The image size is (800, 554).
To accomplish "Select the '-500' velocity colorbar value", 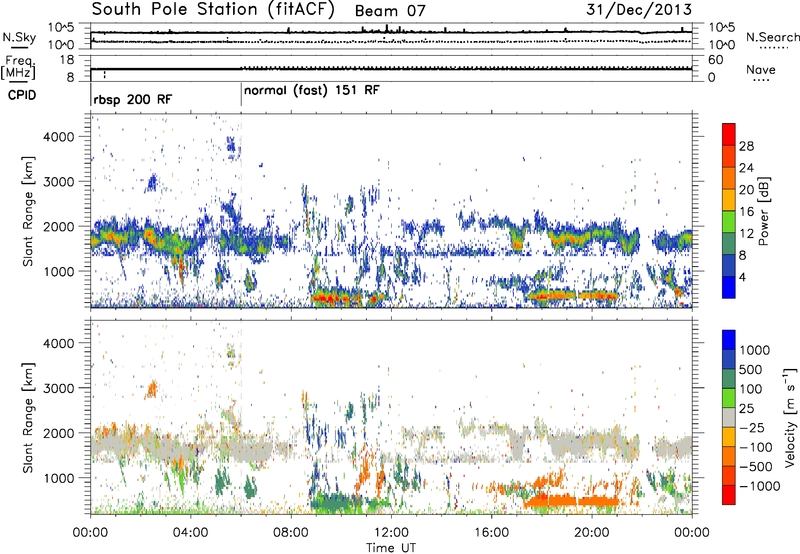I will [755, 467].
